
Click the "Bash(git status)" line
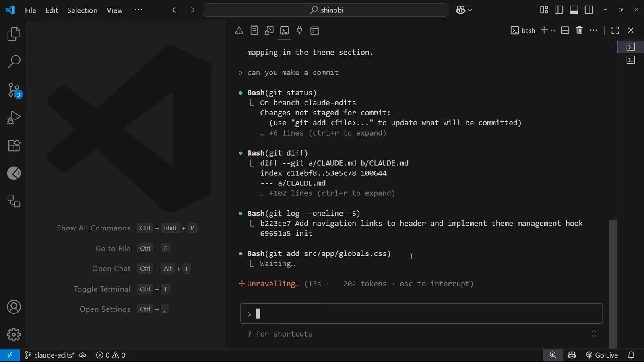point(282,93)
